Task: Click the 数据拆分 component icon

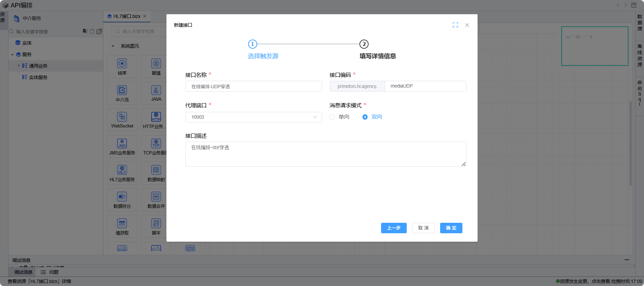Action: tap(122, 197)
